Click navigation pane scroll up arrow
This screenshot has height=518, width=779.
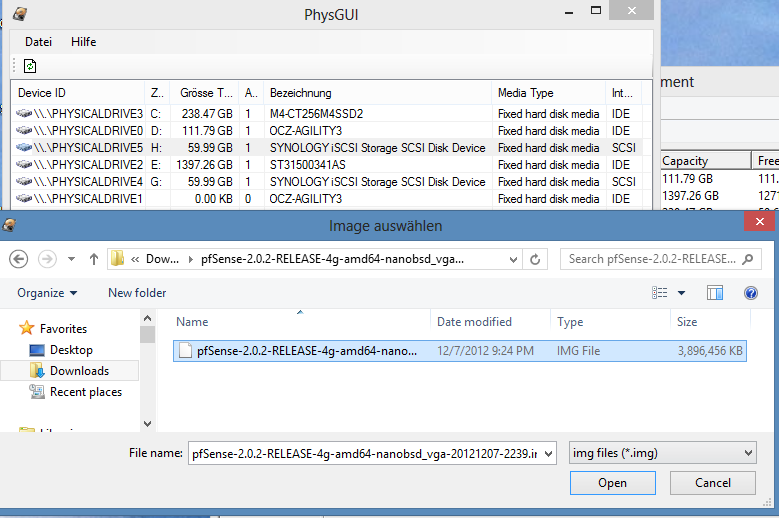click(x=148, y=318)
